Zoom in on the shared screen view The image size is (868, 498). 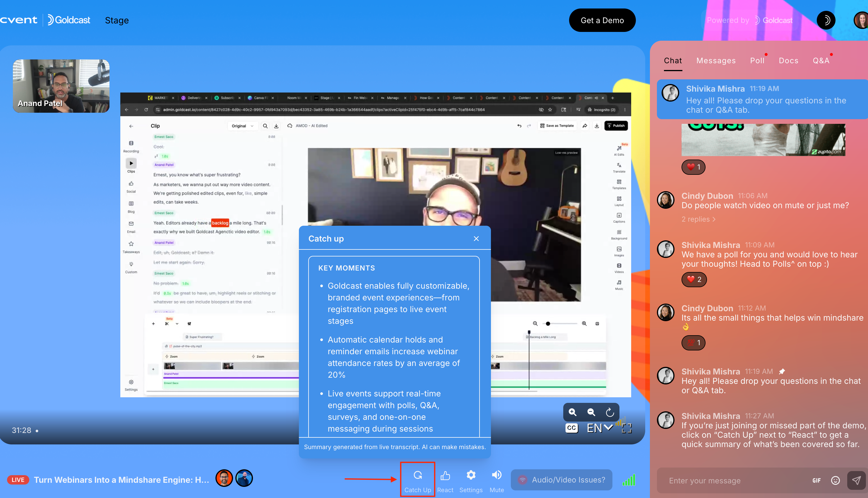[x=573, y=412]
